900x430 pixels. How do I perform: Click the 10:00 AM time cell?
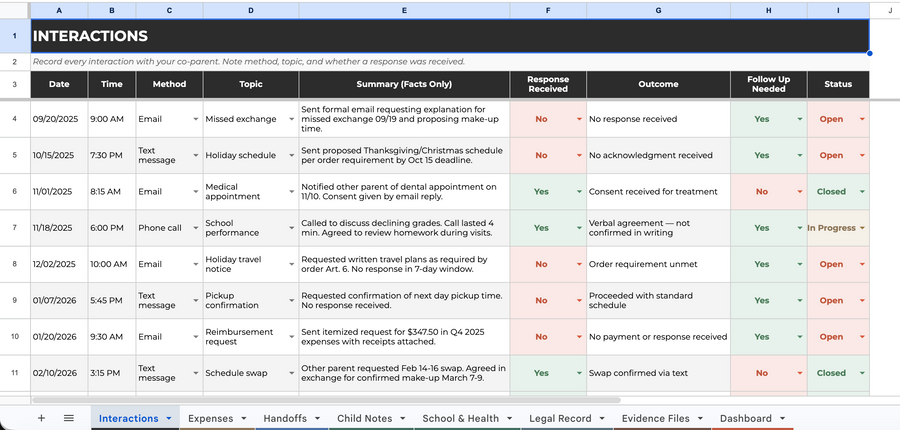[x=112, y=264]
